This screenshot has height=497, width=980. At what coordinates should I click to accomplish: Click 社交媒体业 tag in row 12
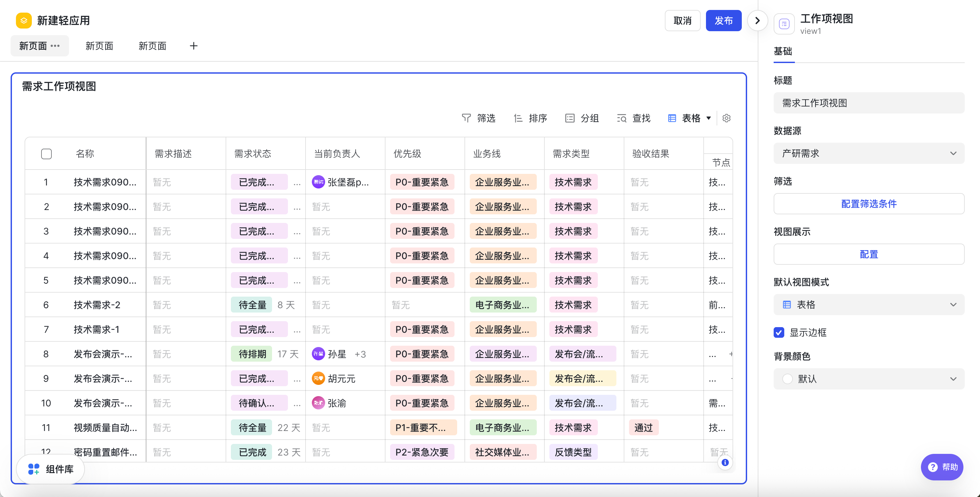(x=503, y=452)
